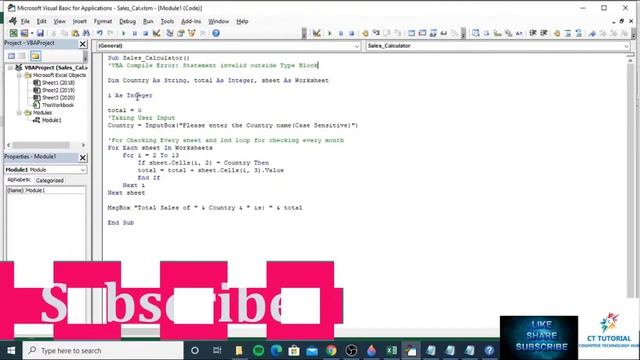Screen dimensions: 640x360
Task: Toggle Breakpoint hand icon in Edit toolbar
Action: [x=557, y=33]
